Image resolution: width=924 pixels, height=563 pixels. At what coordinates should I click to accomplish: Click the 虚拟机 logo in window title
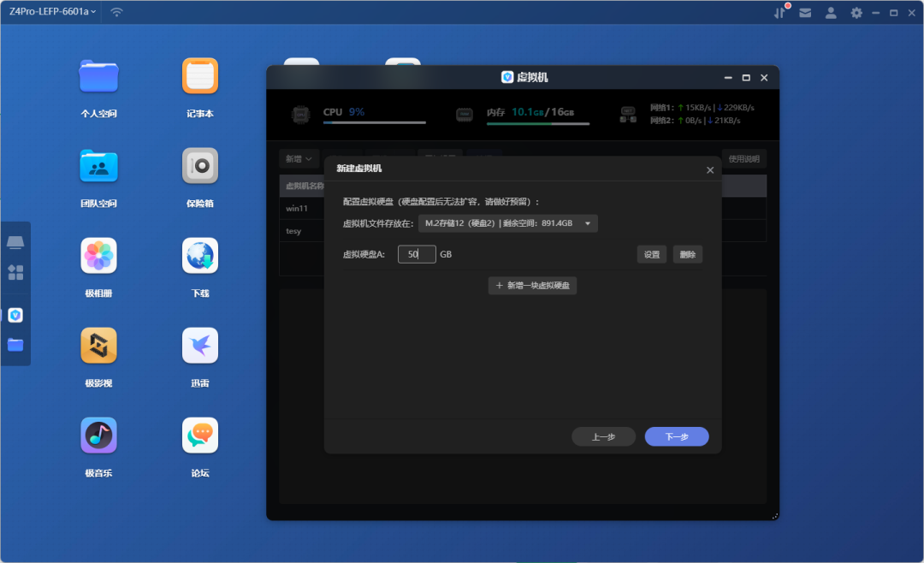pos(506,77)
